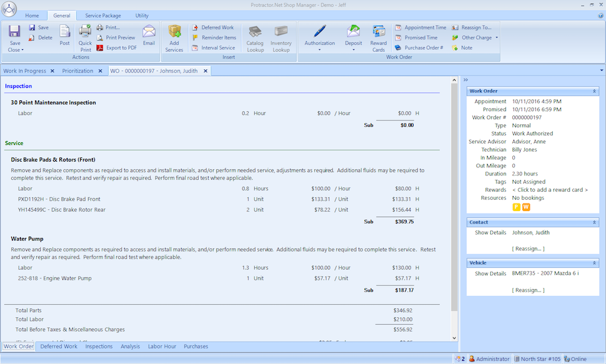Screen dimensions: 606x364
Task: Click Reassign link under Contact
Action: (529, 248)
